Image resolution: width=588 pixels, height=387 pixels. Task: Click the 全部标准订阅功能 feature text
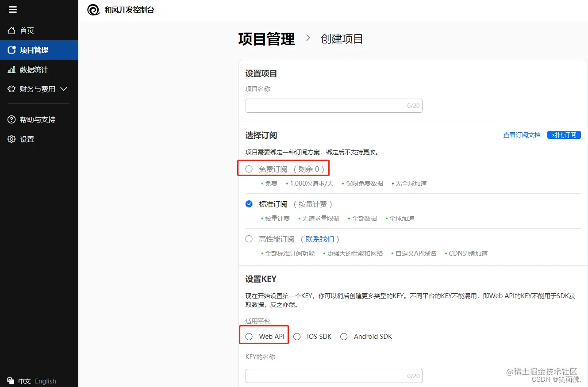(x=290, y=253)
